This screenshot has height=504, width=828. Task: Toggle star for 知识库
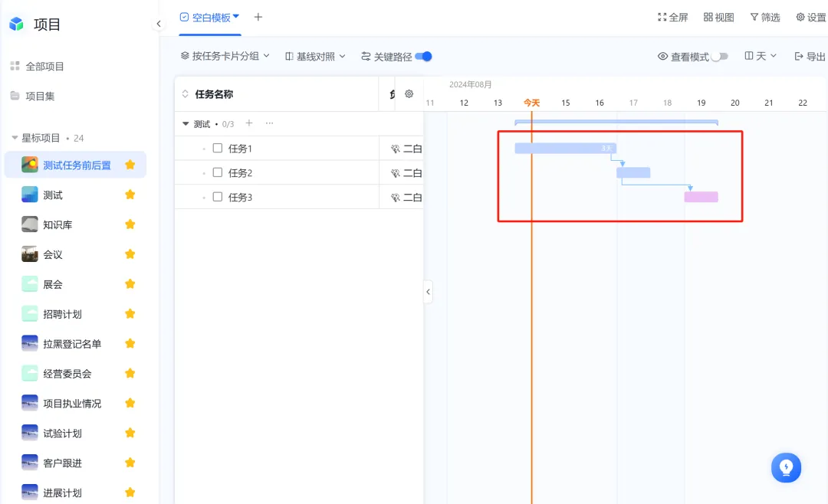[x=130, y=224]
